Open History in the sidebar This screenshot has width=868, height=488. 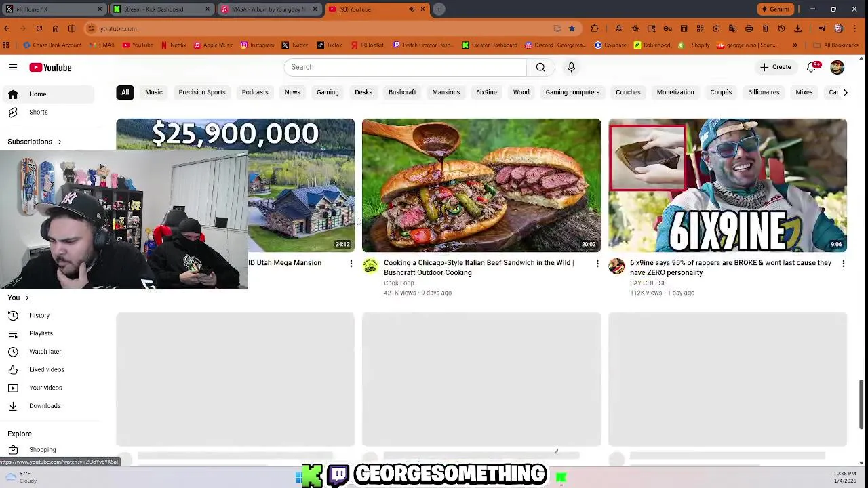pyautogui.click(x=47, y=315)
